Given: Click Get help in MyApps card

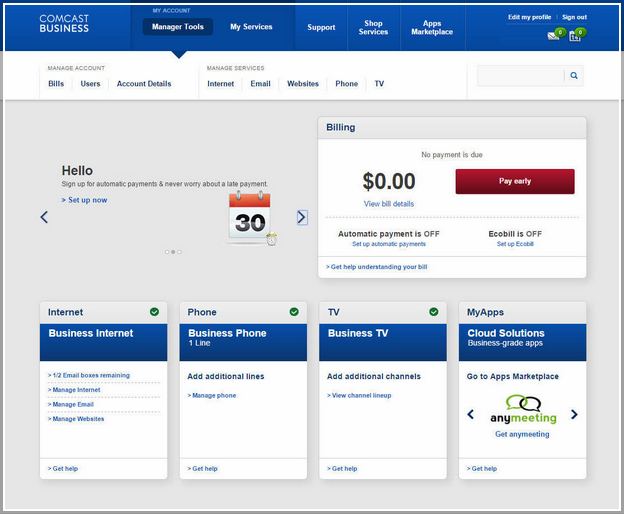Looking at the screenshot, I should pyautogui.click(x=482, y=469).
